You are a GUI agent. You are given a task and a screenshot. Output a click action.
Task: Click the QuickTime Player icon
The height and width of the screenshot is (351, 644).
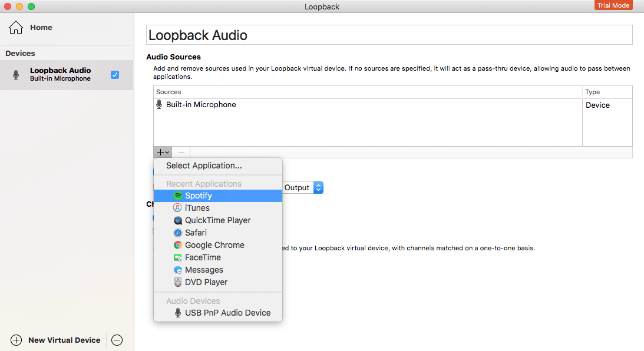tap(177, 220)
